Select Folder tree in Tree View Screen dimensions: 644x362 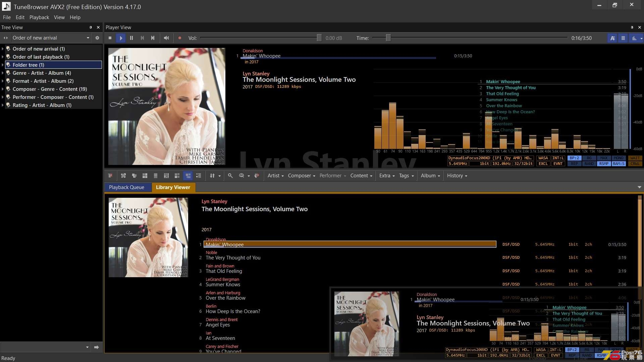click(x=54, y=65)
